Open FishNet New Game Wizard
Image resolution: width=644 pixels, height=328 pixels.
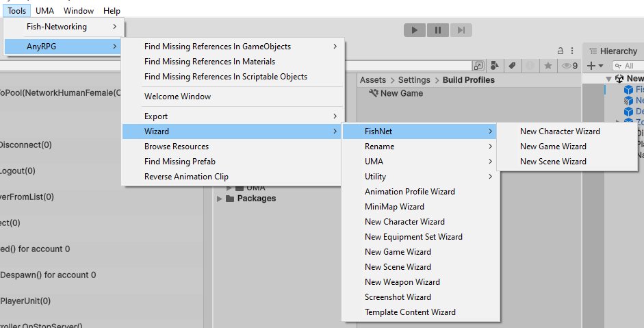567,147
